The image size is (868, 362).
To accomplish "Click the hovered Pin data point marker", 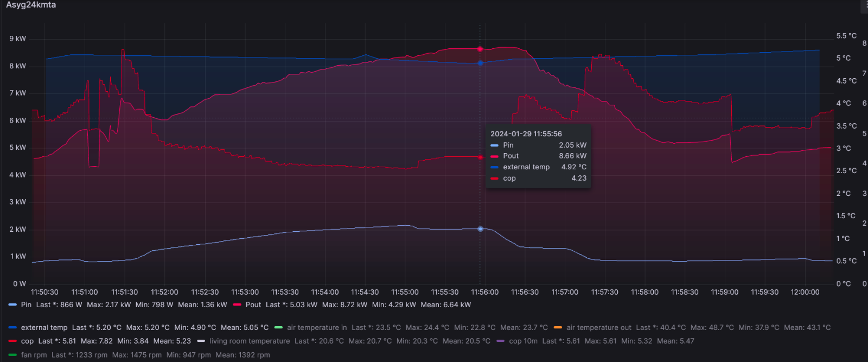I will 480,229.
